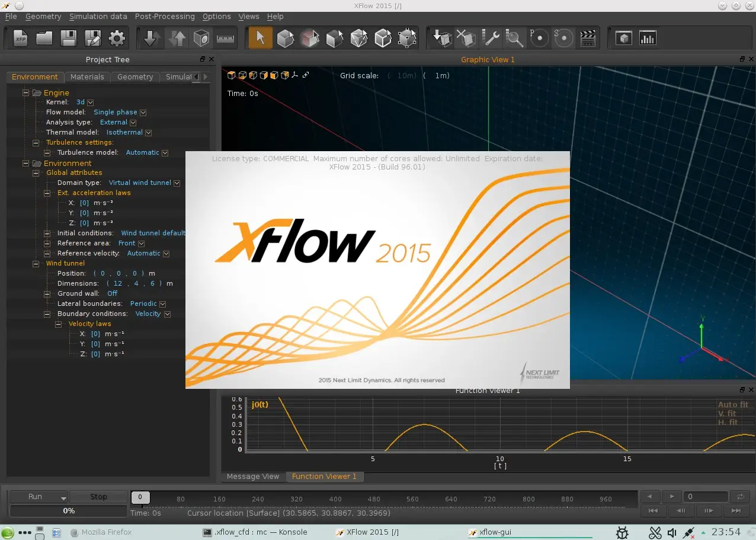Screen dimensions: 756x540
Task: Open Flow model Single phase dropdown
Action: pos(143,113)
